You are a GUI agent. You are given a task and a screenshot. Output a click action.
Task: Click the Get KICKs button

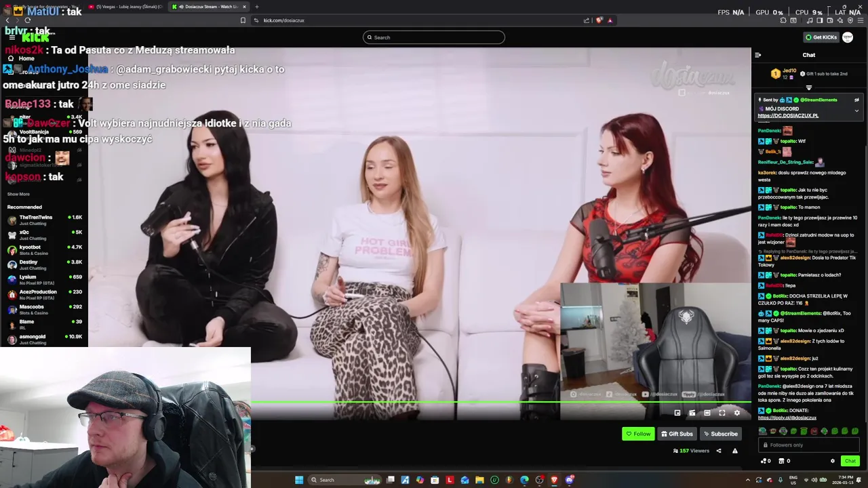[x=821, y=37]
